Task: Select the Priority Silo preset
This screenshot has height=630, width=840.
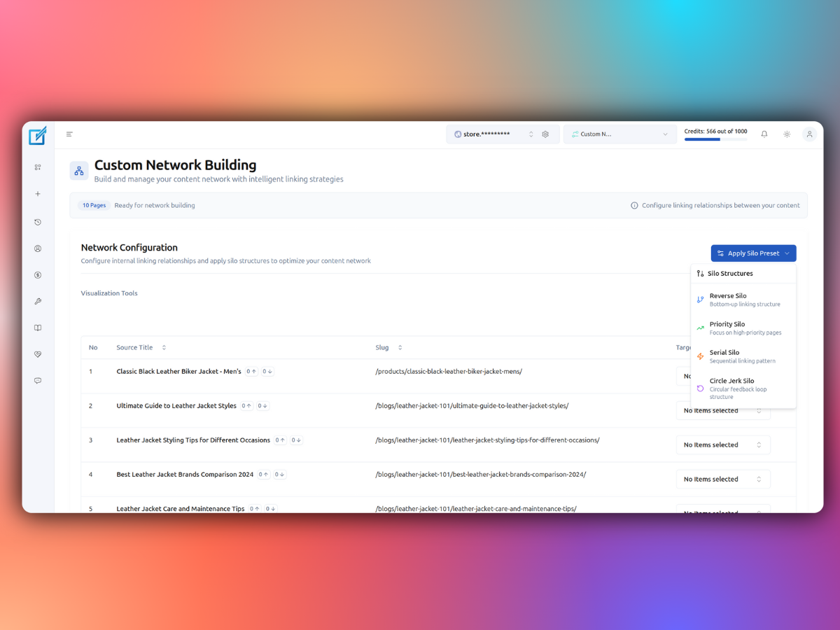Action: point(743,328)
